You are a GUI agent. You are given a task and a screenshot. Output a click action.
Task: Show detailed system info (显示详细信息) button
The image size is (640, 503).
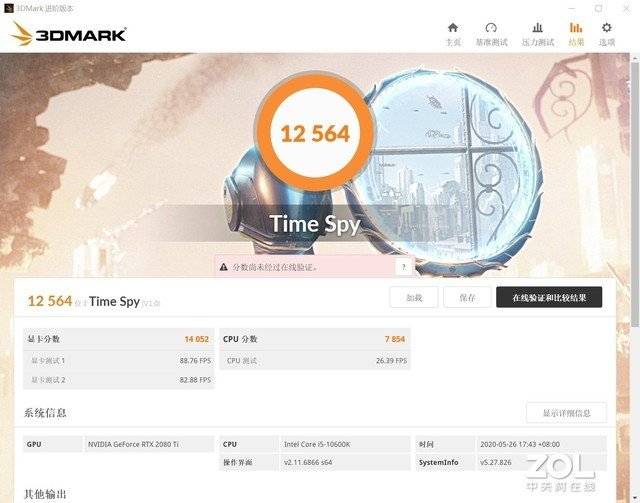click(x=566, y=413)
